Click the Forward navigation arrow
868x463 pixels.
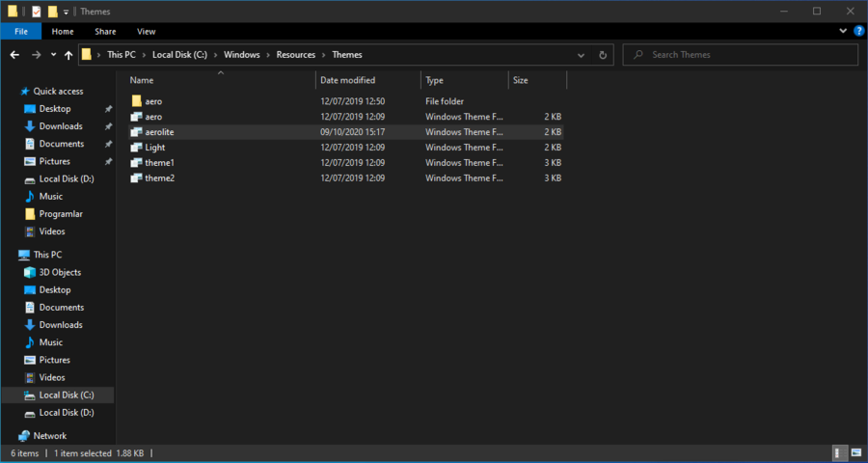(x=36, y=55)
